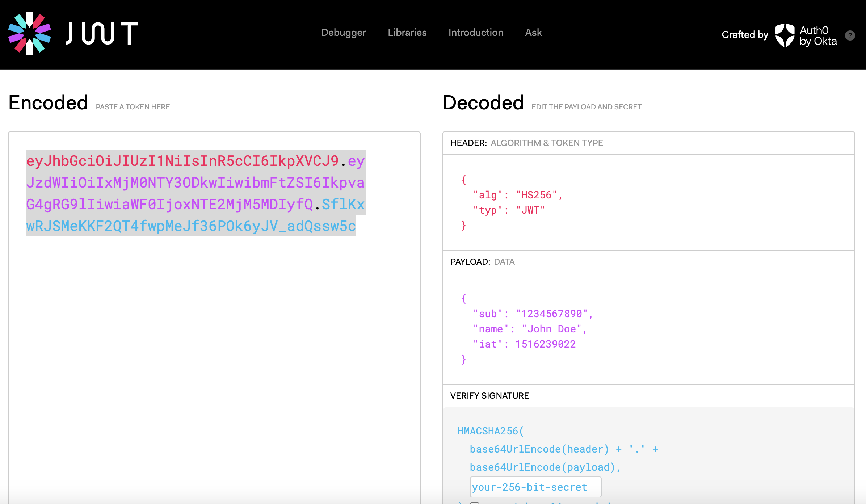Open the Introduction page
Image resolution: width=866 pixels, height=504 pixels.
click(476, 33)
